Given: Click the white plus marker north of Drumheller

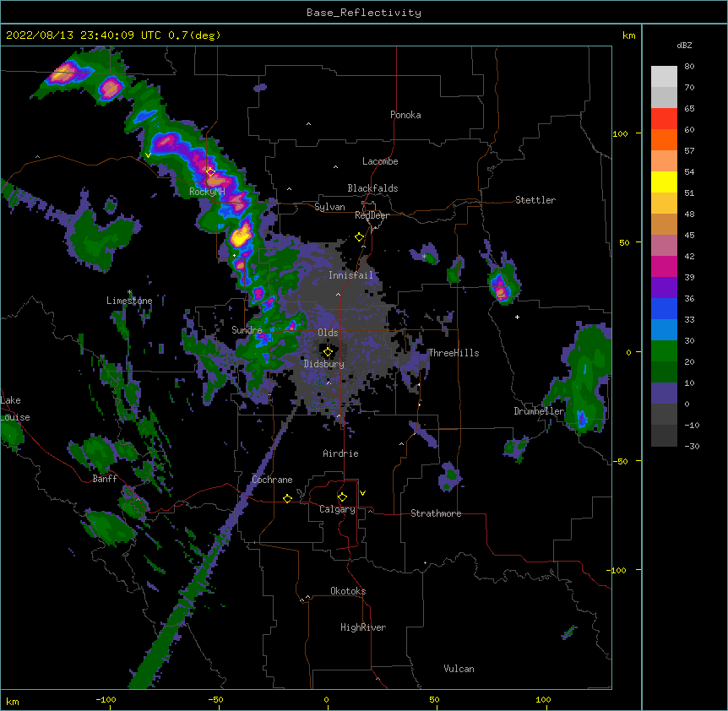Looking at the screenshot, I should (517, 317).
